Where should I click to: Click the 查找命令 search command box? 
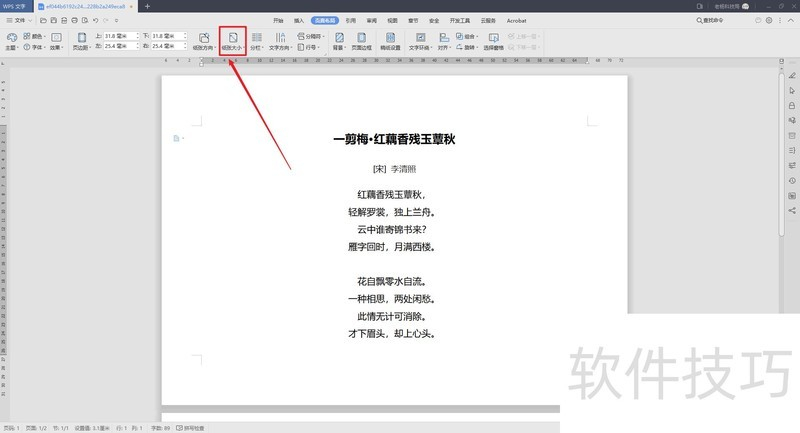(x=710, y=20)
